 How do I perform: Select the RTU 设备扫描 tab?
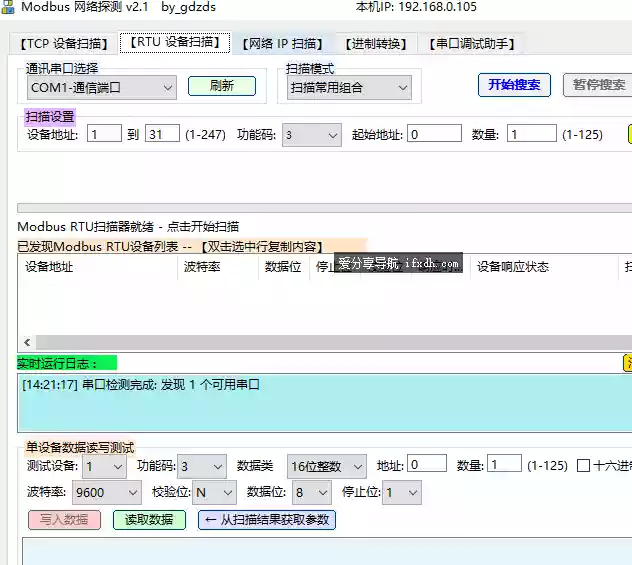click(175, 42)
